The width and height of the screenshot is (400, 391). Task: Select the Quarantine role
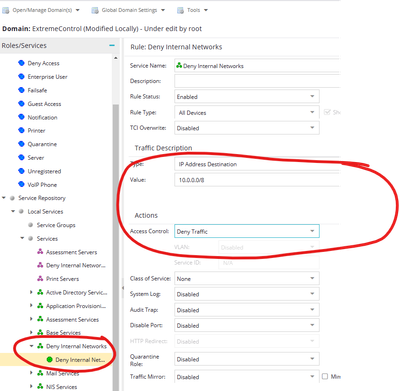pos(42,144)
